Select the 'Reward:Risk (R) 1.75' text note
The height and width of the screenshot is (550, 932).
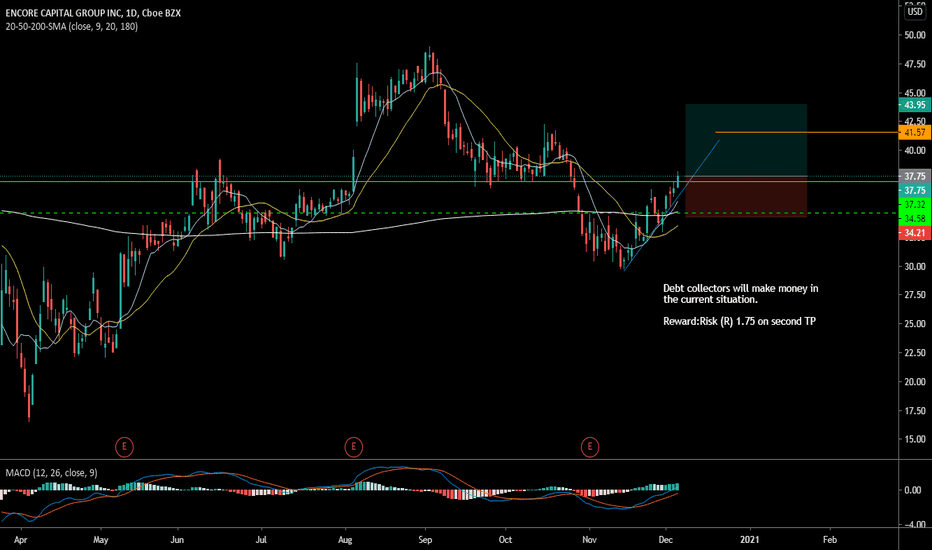pyautogui.click(x=739, y=322)
